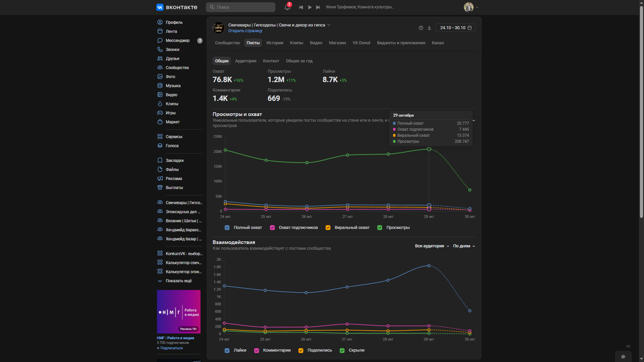Expand the По дням period dropdown
Image resolution: width=644 pixels, height=362 pixels.
click(464, 246)
